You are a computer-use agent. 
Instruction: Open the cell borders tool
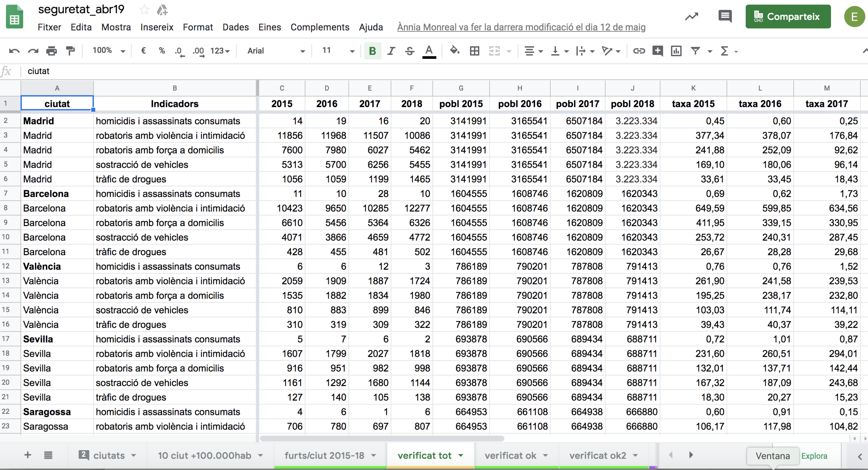[x=474, y=51]
